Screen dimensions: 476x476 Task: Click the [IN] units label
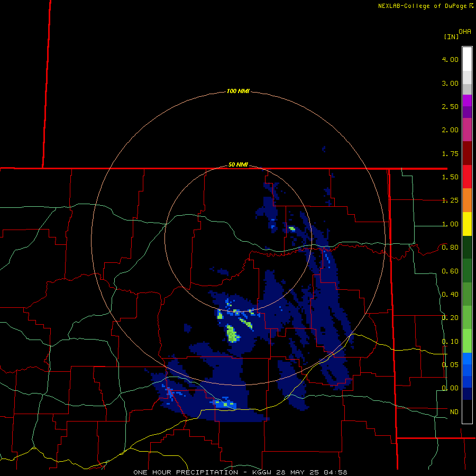tap(452, 36)
